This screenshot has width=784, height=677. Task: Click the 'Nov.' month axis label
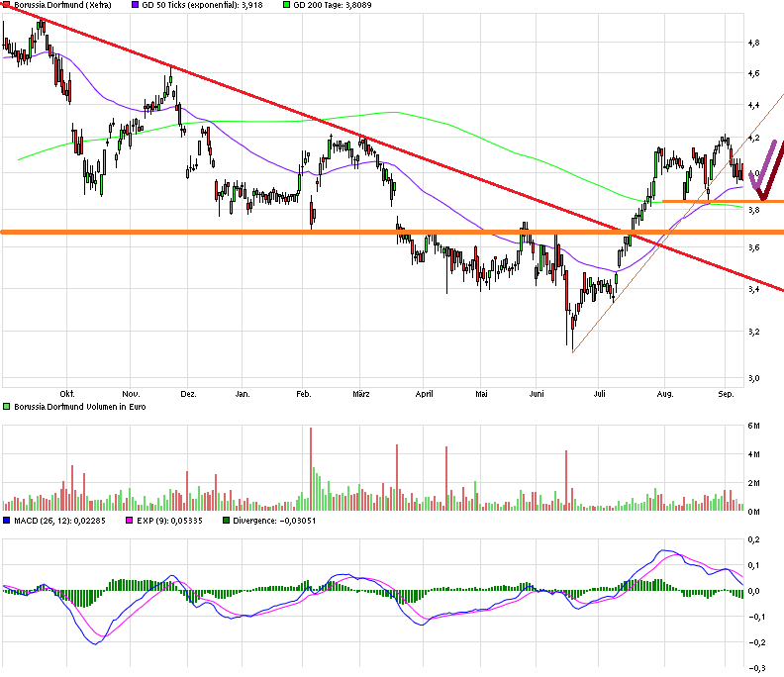131,394
